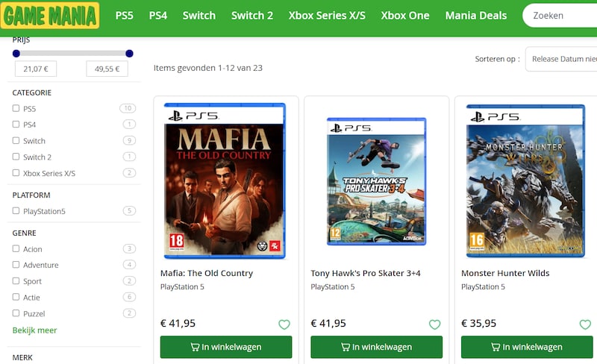This screenshot has height=364, width=597.
Task: Open Mafia: The Old Country cover image
Action: click(x=225, y=179)
